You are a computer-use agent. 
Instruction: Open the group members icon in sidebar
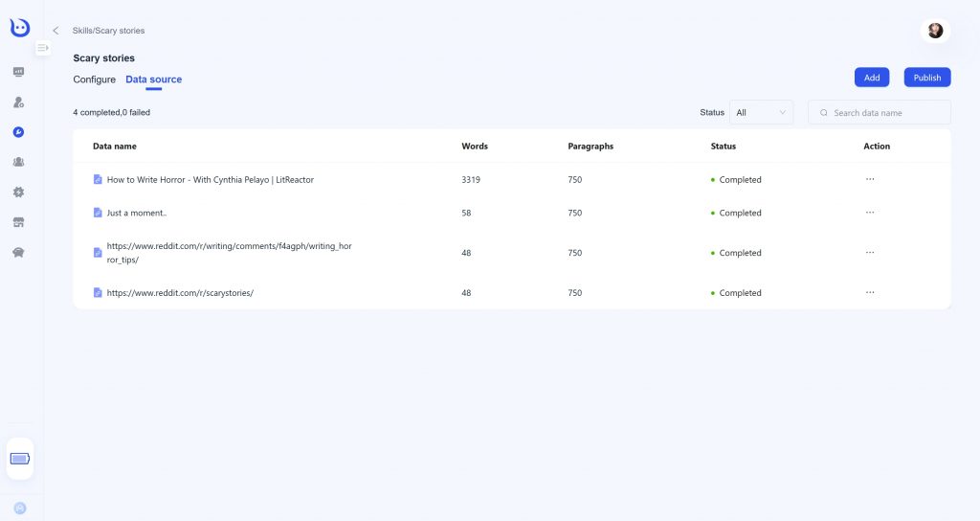pyautogui.click(x=19, y=162)
